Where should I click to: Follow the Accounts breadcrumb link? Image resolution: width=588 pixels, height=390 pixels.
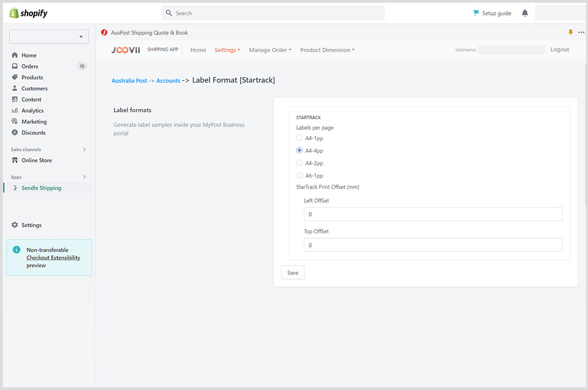[168, 81]
